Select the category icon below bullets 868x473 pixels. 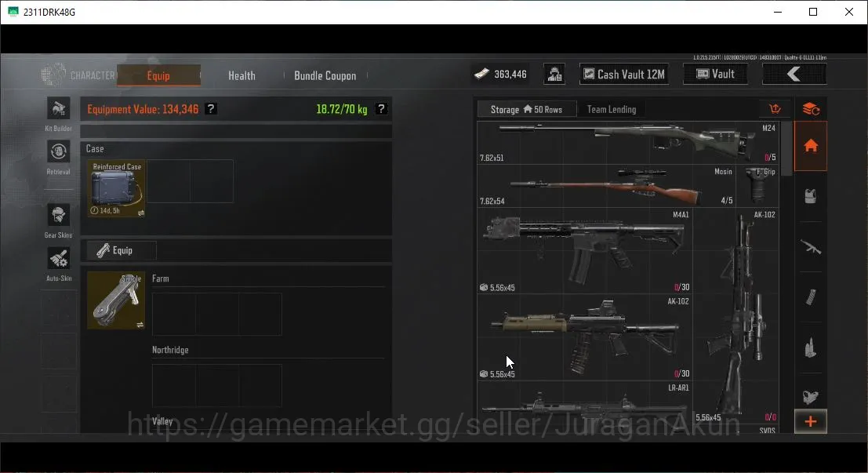[811, 396]
